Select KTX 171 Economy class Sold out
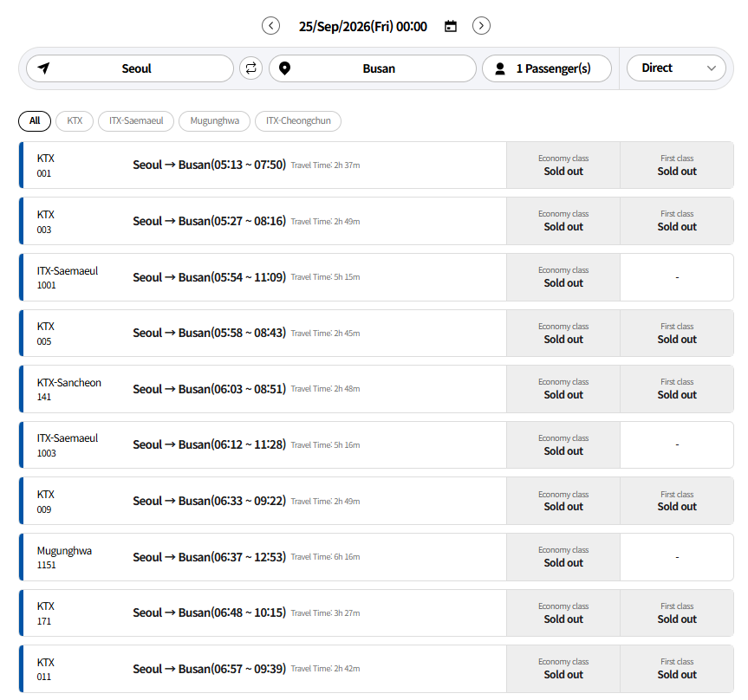748x700 pixels. 563,612
